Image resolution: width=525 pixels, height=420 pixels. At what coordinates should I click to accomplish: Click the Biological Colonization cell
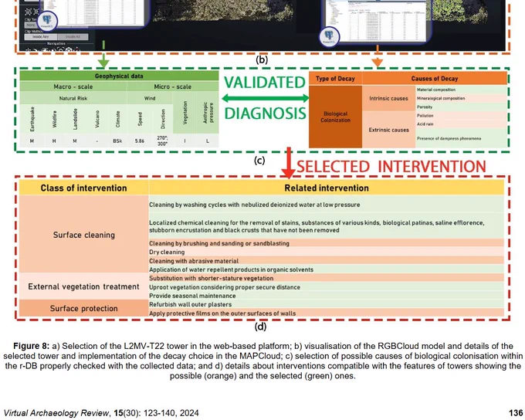(335, 117)
